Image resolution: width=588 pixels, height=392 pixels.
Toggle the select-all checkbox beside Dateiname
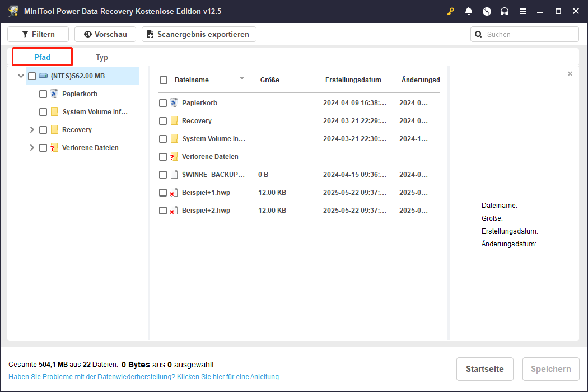click(x=164, y=80)
